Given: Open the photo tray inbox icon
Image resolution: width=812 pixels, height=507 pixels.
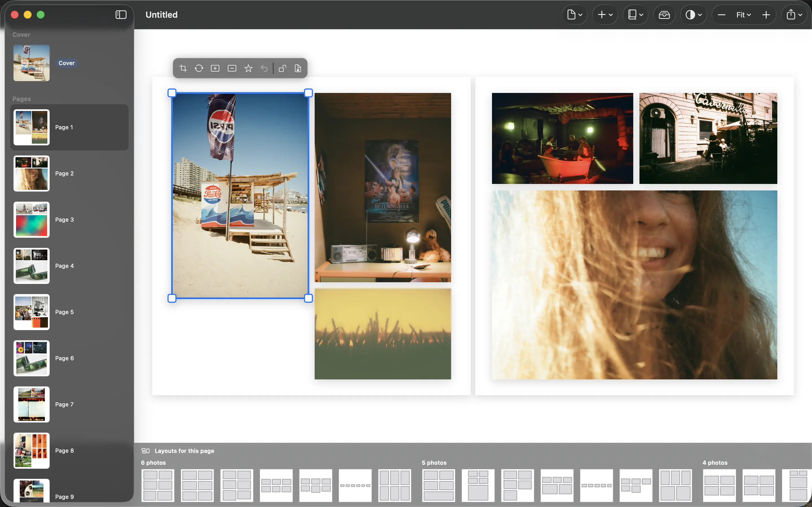Looking at the screenshot, I should [664, 15].
